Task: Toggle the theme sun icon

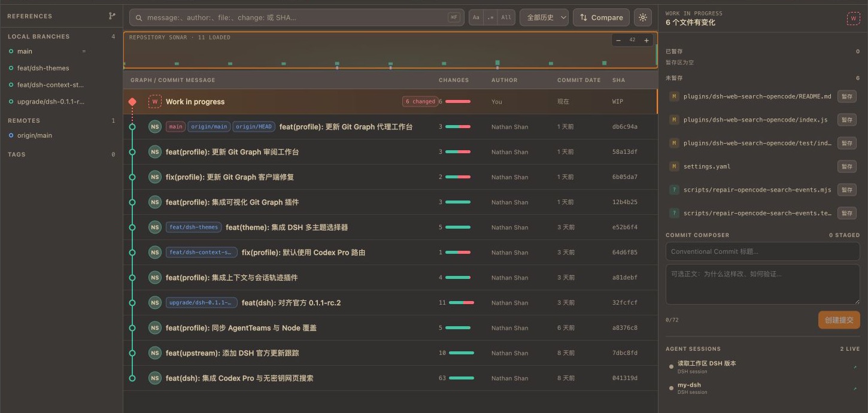Action: click(643, 17)
